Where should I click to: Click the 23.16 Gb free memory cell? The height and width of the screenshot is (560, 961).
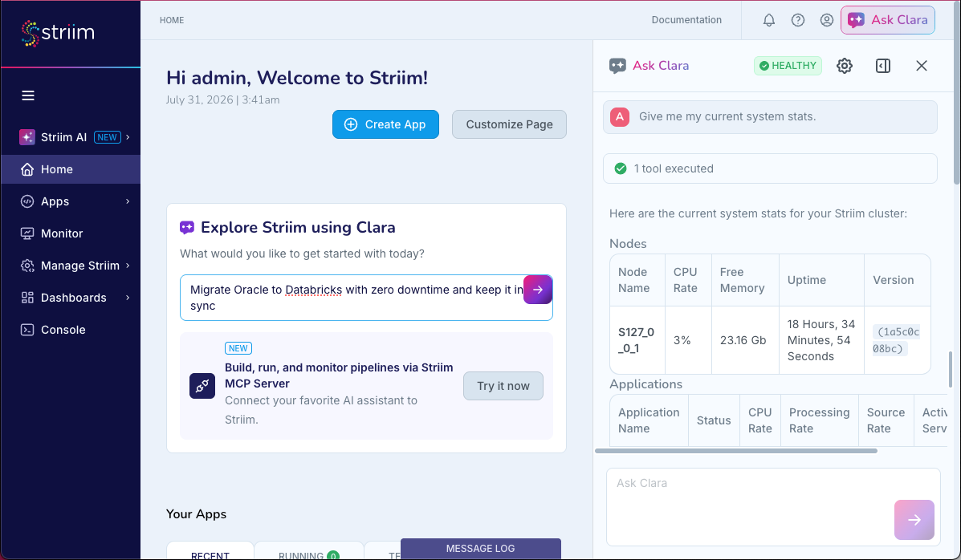[x=745, y=340]
